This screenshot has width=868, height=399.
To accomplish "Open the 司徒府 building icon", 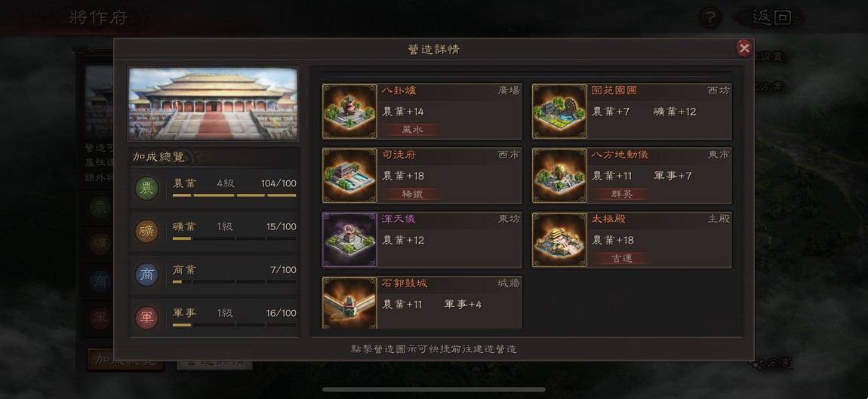I will point(349,176).
